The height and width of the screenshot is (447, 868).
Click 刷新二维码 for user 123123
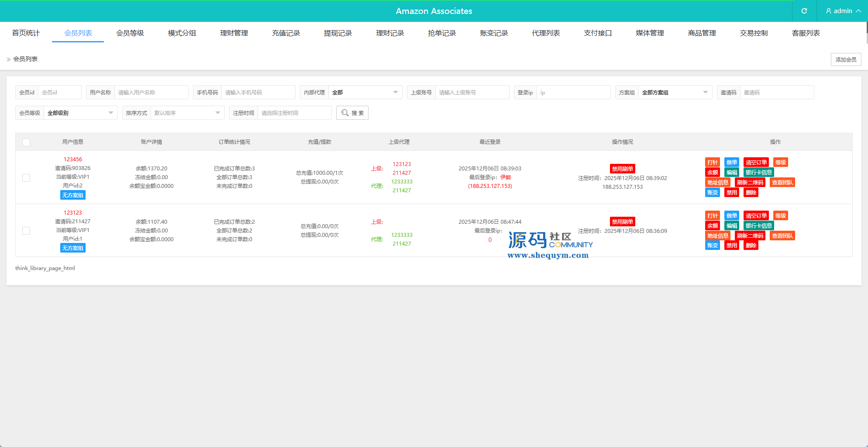click(750, 236)
